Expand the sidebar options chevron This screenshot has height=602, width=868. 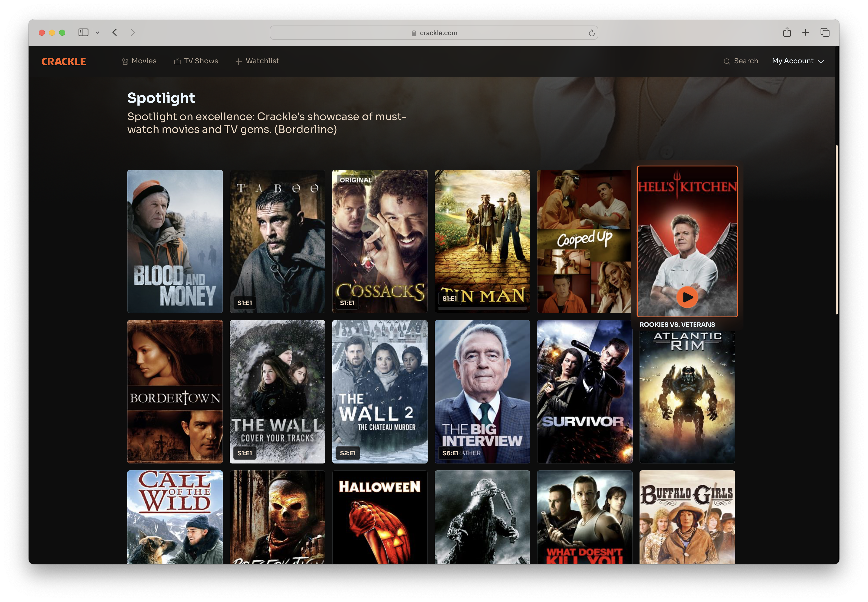97,32
